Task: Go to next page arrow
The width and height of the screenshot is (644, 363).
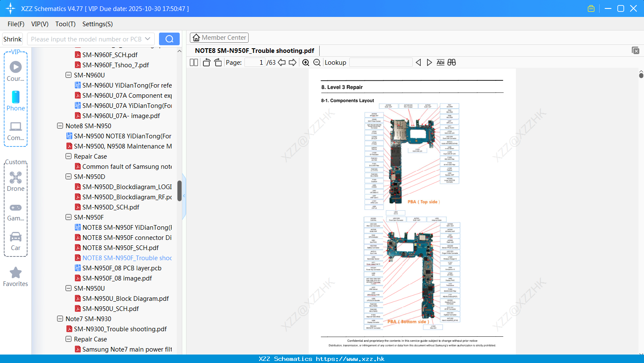Action: click(x=293, y=62)
